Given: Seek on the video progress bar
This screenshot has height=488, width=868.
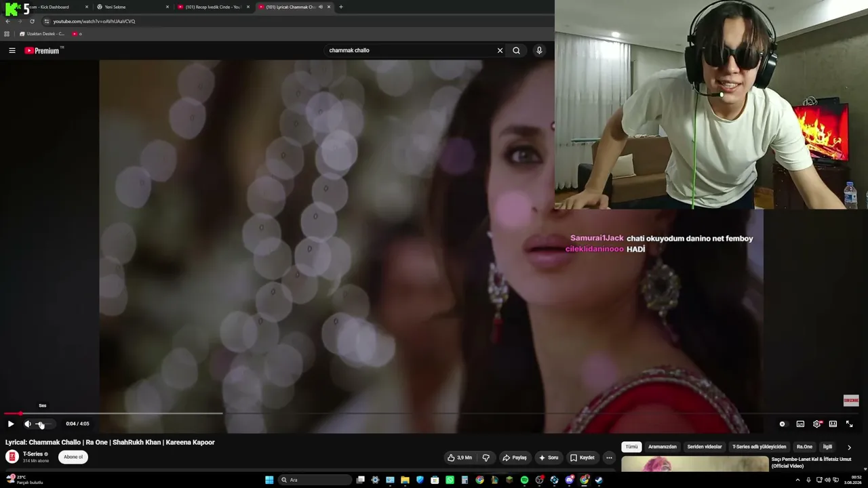Looking at the screenshot, I should tap(431, 413).
